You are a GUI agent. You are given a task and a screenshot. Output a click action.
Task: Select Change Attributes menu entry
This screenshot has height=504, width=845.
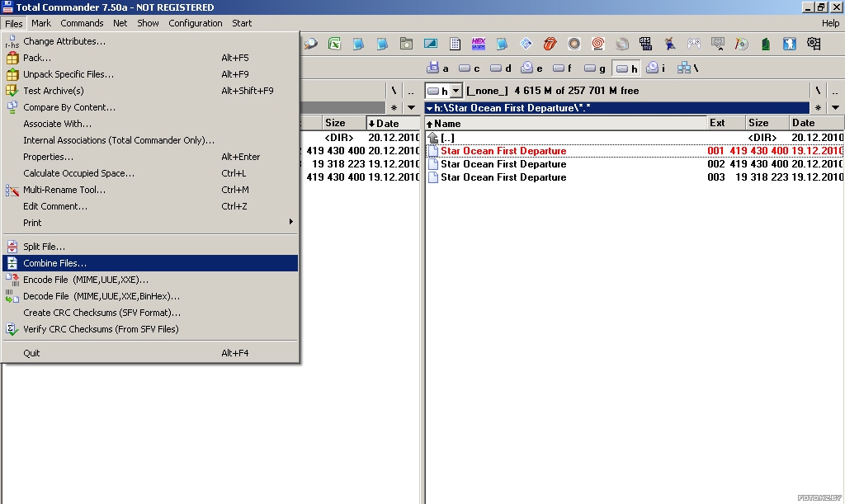point(150,41)
